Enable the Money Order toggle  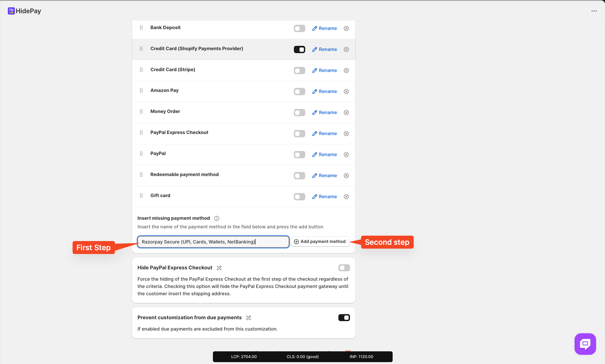[x=299, y=112]
